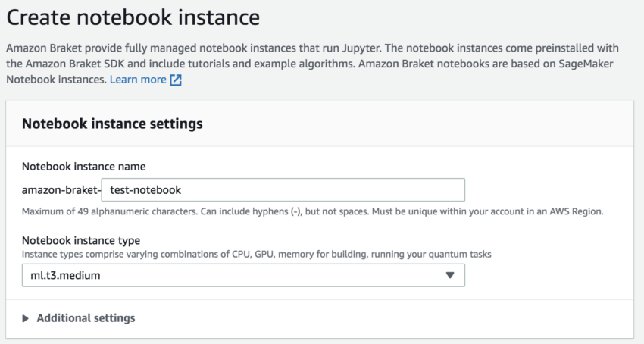Click the test-notebook text in the name field

(145, 190)
